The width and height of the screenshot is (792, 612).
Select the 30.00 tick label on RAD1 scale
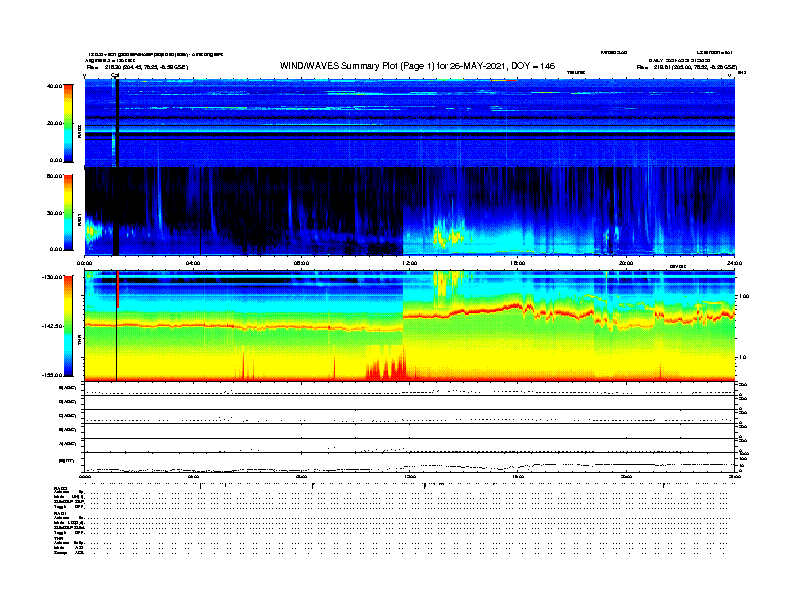click(x=55, y=213)
